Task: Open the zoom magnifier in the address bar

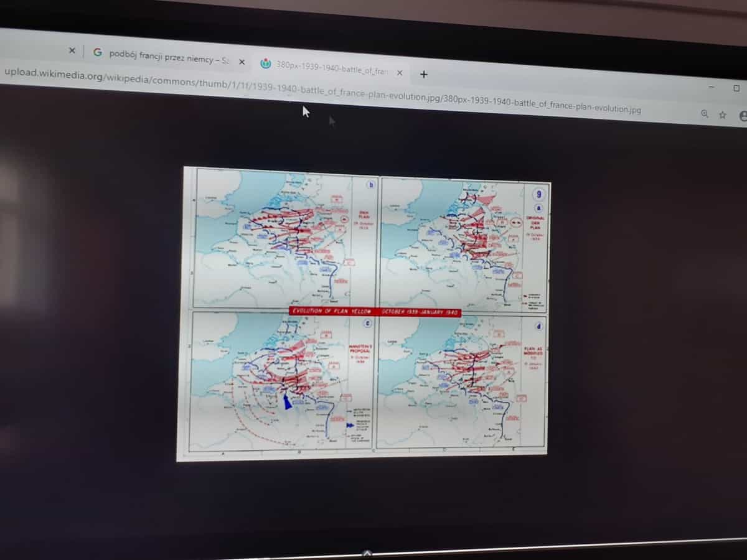Action: click(705, 114)
